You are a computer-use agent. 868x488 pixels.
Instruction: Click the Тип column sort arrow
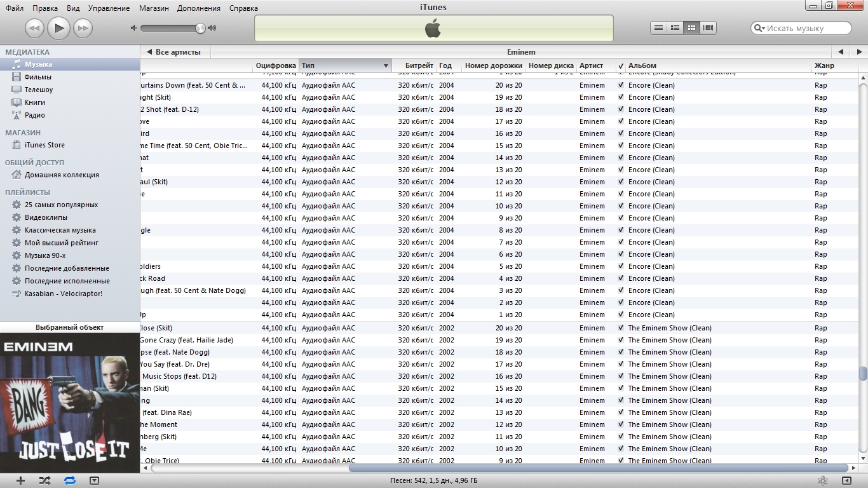pyautogui.click(x=386, y=65)
